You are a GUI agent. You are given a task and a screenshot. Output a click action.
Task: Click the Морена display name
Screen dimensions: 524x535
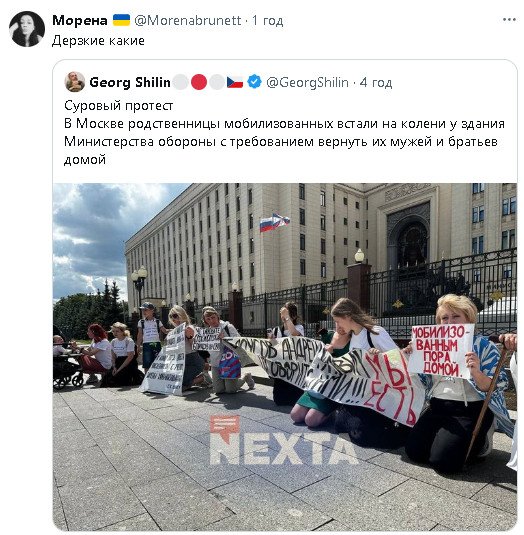[80, 20]
